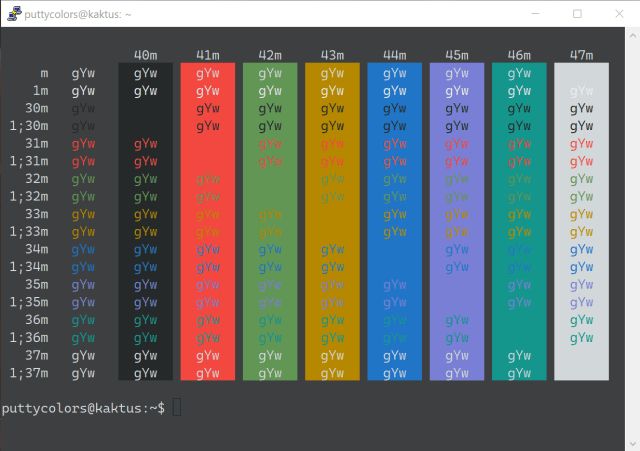Click the puttycolors@kaktus:~$ shell prompt text
Screen dimensions: 640x451
pos(83,408)
